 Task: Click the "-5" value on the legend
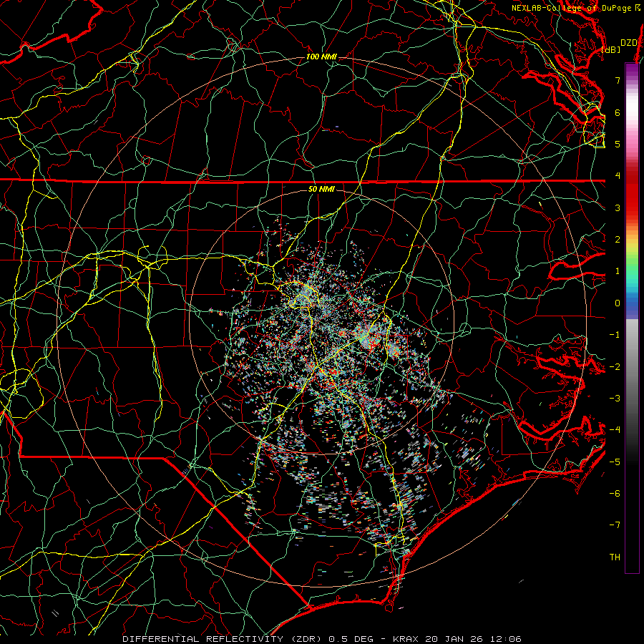point(615,462)
